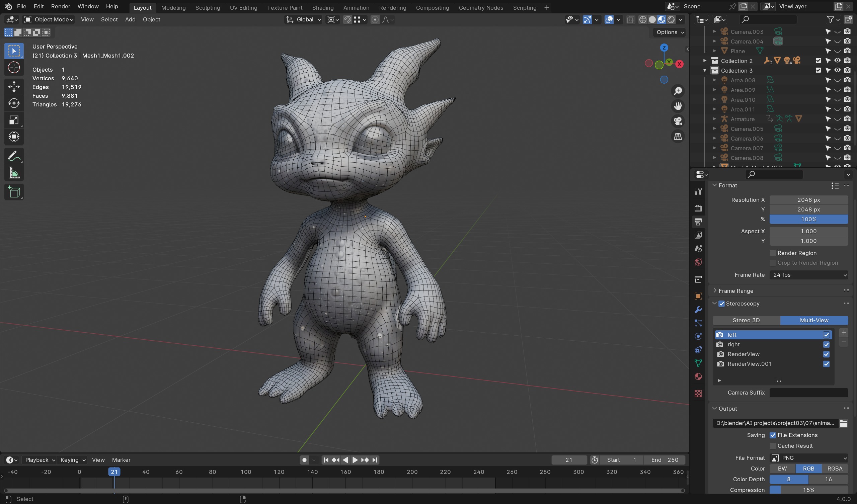Adjust the resolution 100% slider

(809, 219)
